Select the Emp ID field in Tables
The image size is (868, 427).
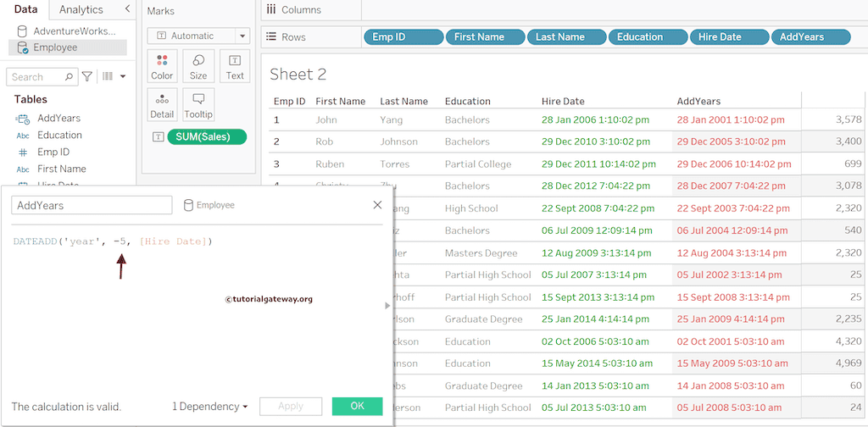(53, 152)
